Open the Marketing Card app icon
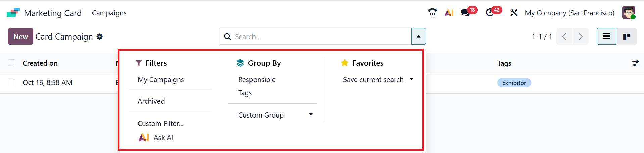Viewport: 644px width, 153px height. coord(13,13)
